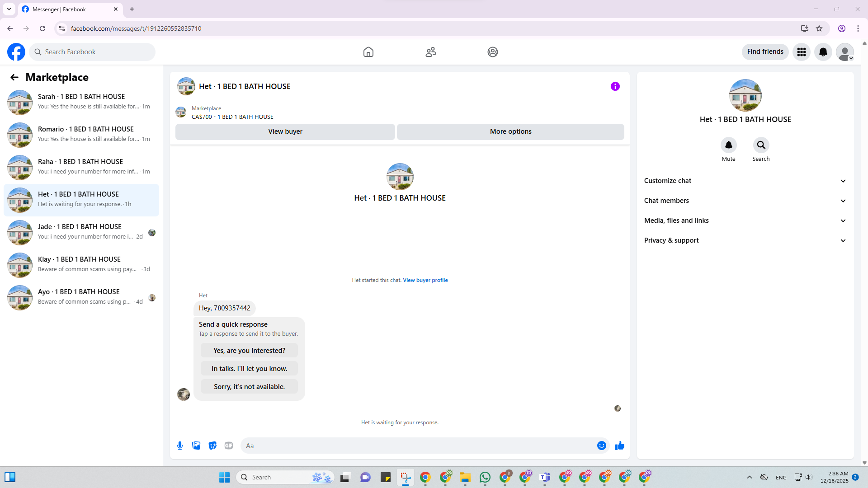868x488 pixels.
Task: Open the sticker picker icon
Action: coord(212,446)
